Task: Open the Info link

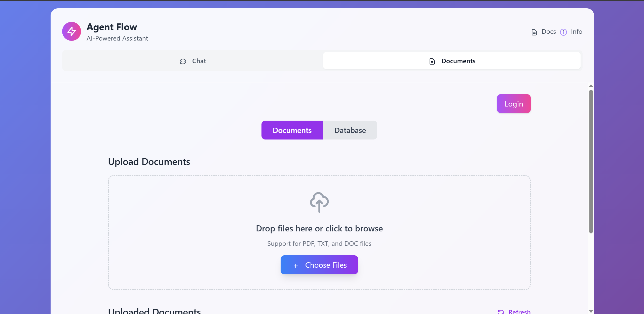Action: (x=576, y=32)
